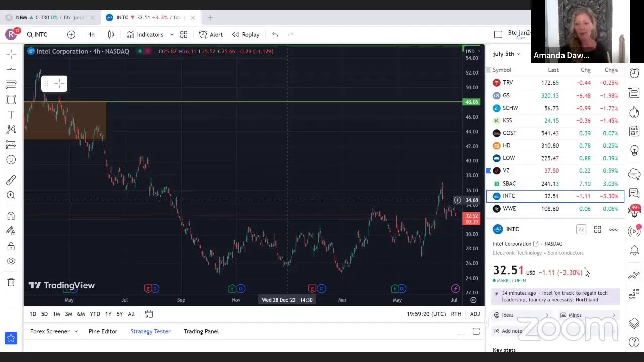Open the Go to date calendar icon

[149, 314]
